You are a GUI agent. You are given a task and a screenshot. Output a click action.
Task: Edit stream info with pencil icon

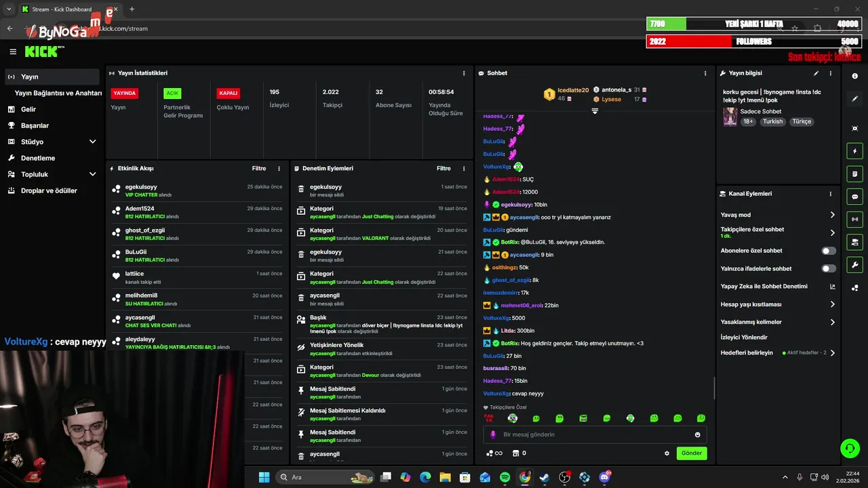point(816,73)
